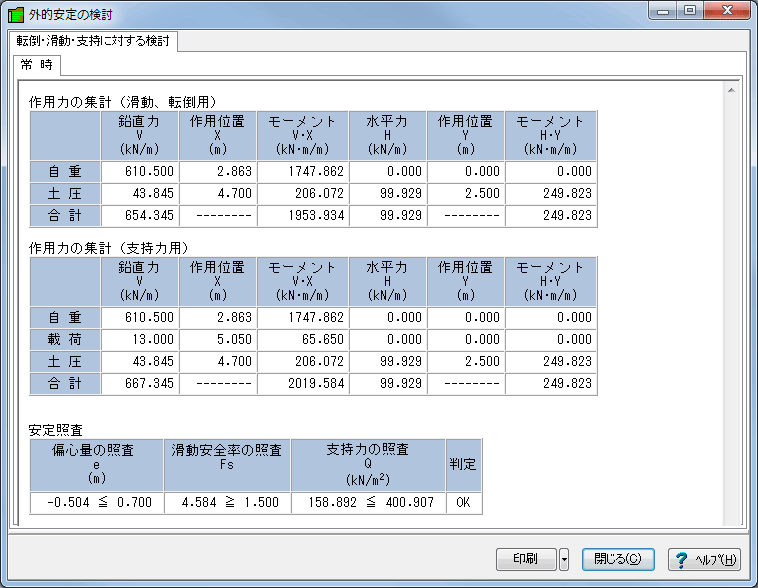Click the 安定照査 section label
Image resolution: width=758 pixels, height=588 pixels.
[56, 430]
